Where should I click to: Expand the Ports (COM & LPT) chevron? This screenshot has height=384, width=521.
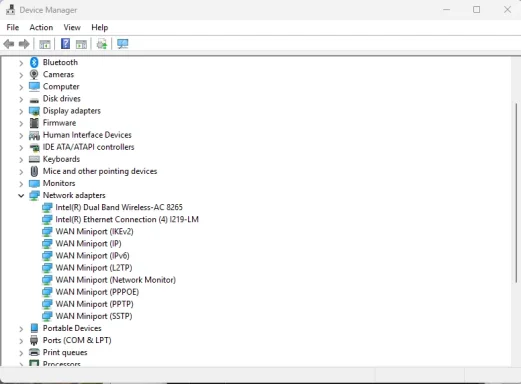[21, 341]
